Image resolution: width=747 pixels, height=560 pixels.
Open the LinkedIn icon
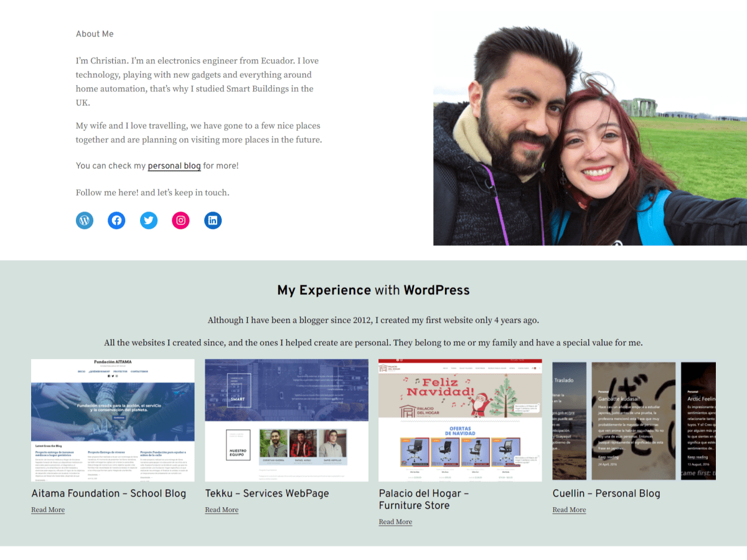click(x=213, y=220)
